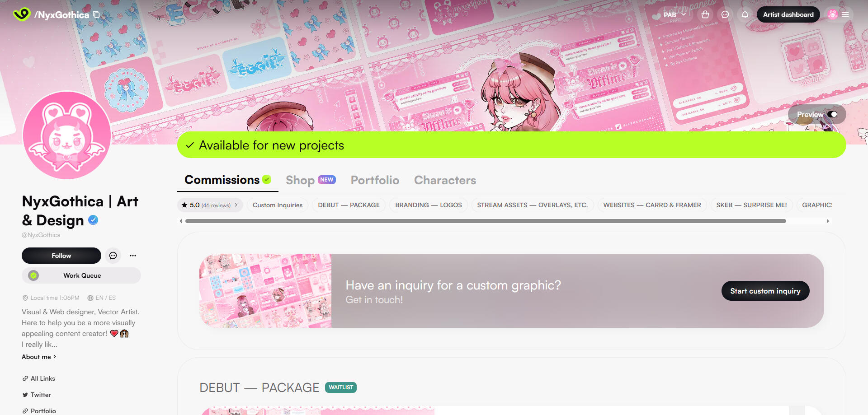
Task: Copy profile link icon beside /NyxGothica
Action: tap(96, 14)
